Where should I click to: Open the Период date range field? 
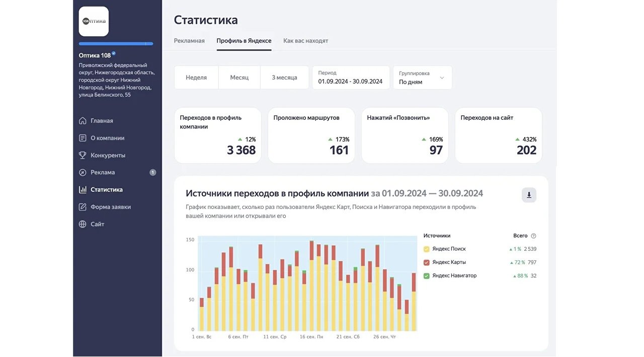coord(351,78)
